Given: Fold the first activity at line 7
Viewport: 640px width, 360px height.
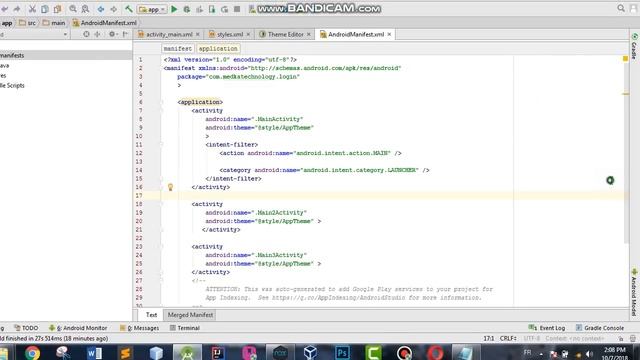Looking at the screenshot, I should [x=161, y=111].
